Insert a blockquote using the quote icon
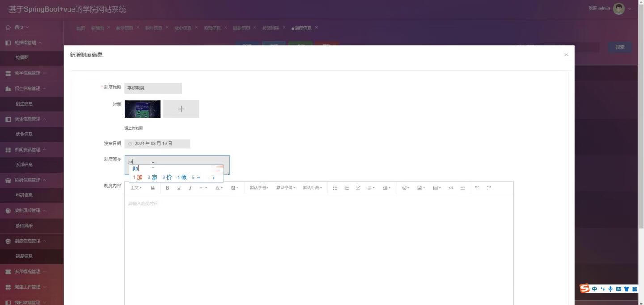 pos(153,188)
